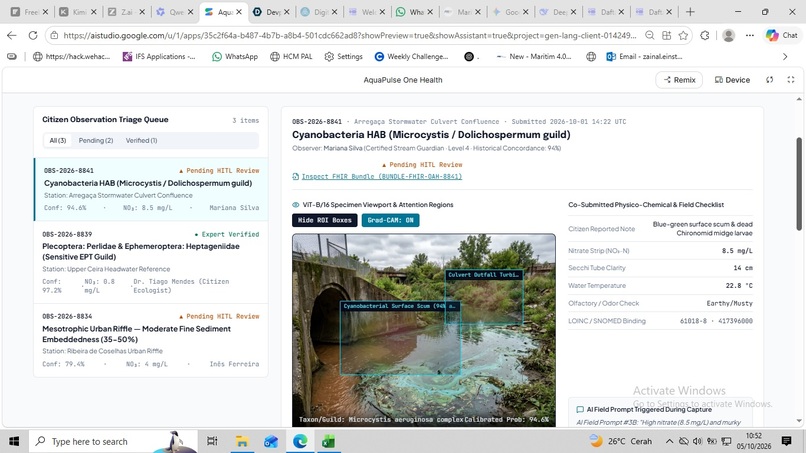Open the Email - zainal.einst bookmark

click(644, 57)
